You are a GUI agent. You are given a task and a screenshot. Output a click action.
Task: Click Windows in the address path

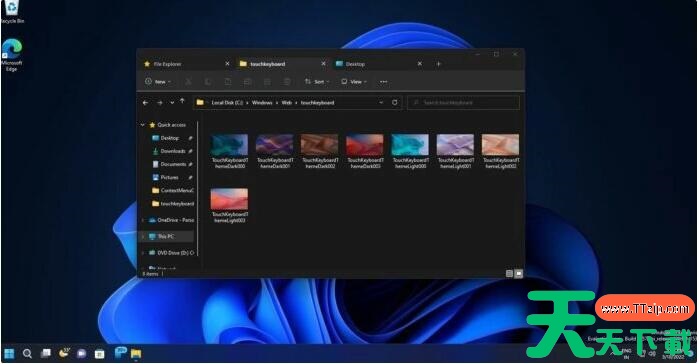(x=262, y=102)
